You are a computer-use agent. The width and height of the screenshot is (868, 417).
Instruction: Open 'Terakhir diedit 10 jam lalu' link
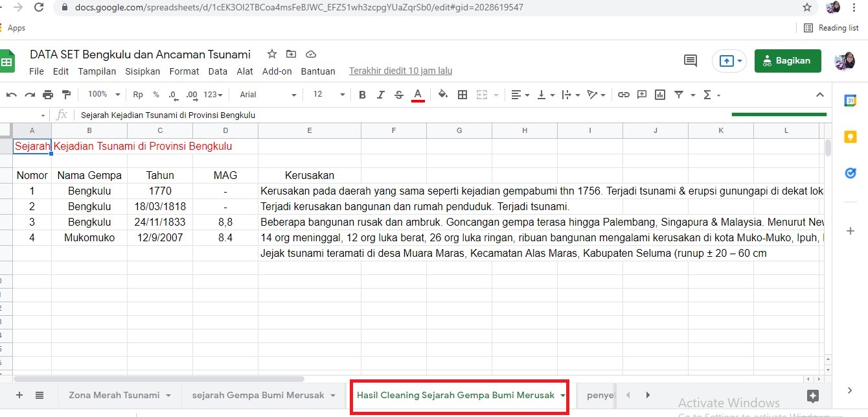click(400, 71)
